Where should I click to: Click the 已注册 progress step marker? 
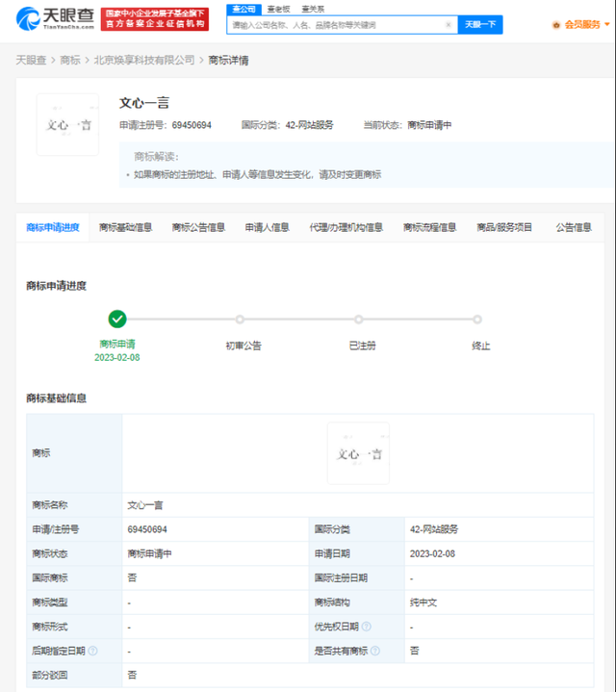[x=359, y=320]
